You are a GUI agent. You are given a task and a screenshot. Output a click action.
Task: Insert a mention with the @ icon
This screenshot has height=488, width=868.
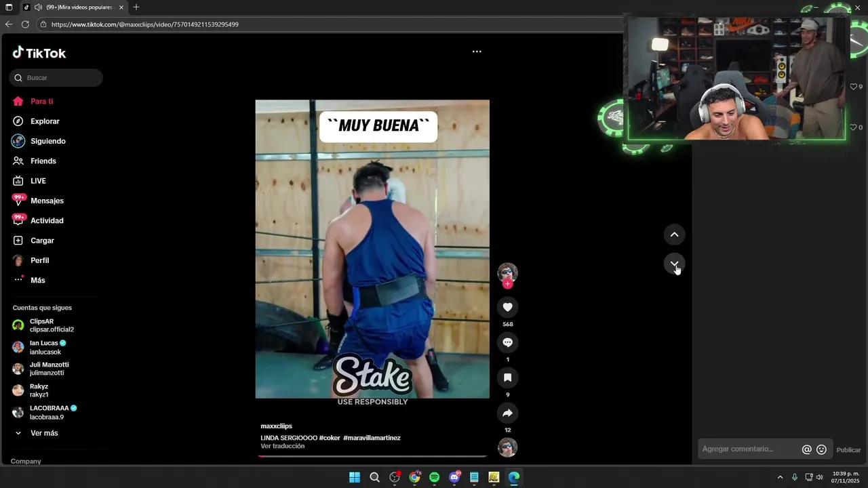807,449
